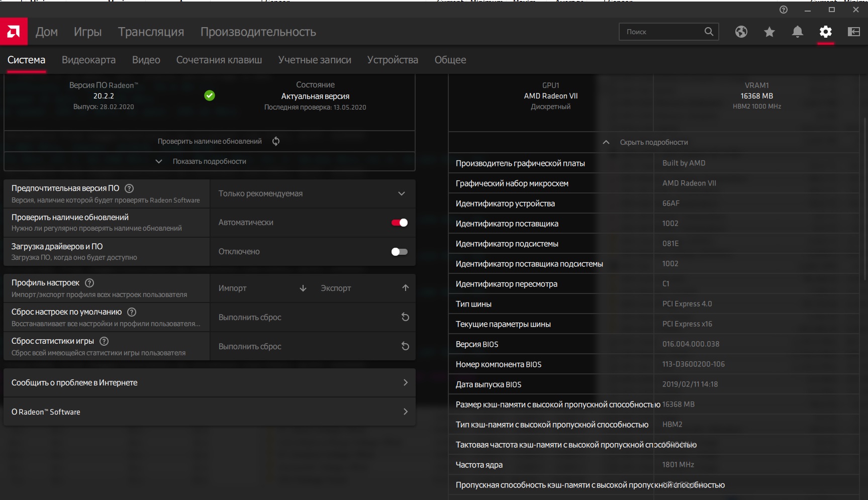Click the AMD Radeon VII GPU1 card

(x=551, y=96)
